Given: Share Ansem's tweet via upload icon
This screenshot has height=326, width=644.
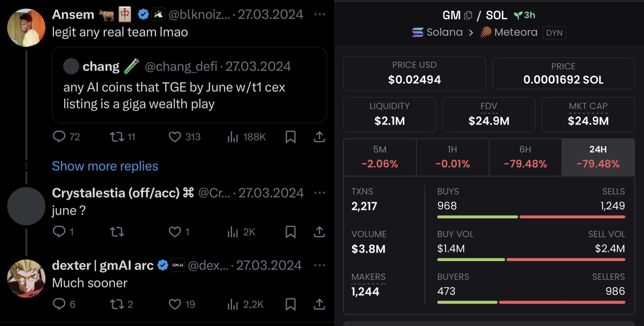Looking at the screenshot, I should pos(319,137).
